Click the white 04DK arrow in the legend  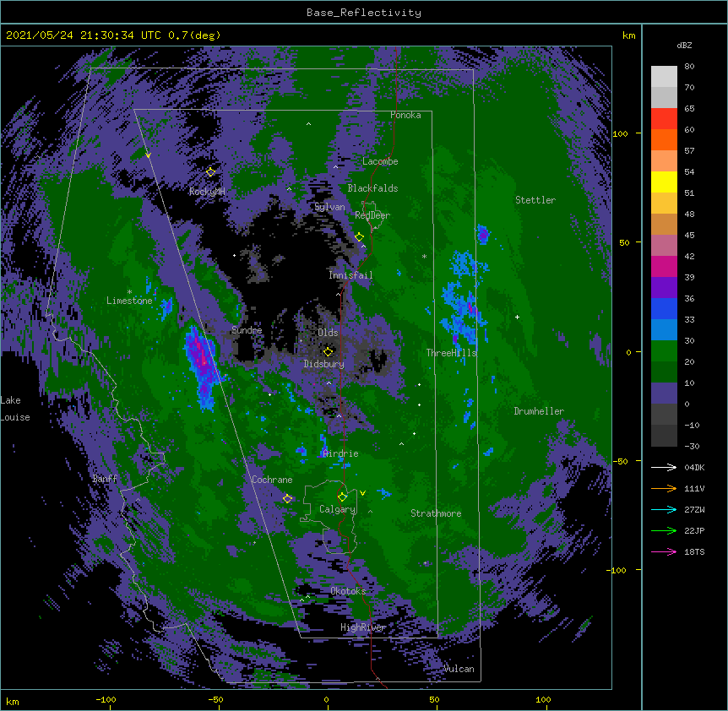pyautogui.click(x=664, y=467)
